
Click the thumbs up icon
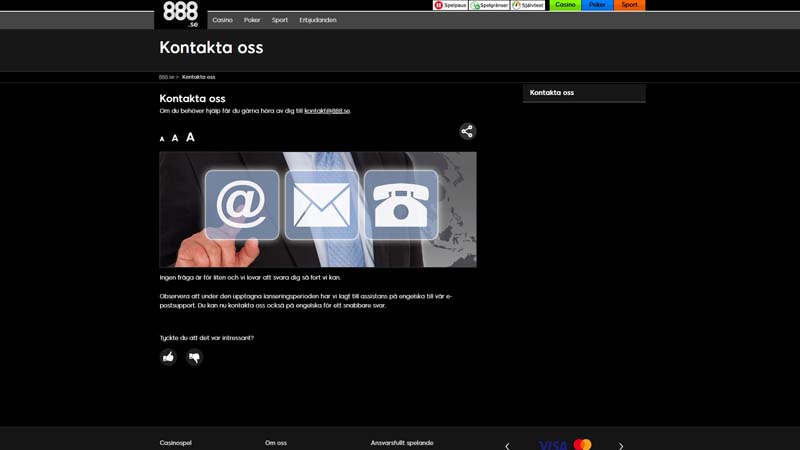(168, 357)
